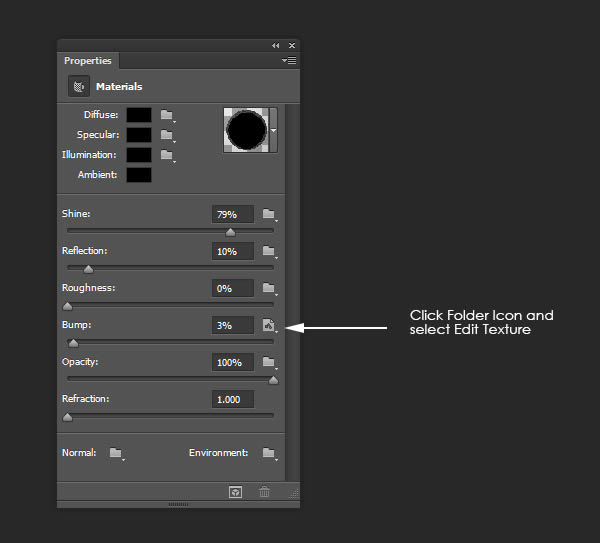
Task: Click the 'Opacity:' label
Action: coord(80,362)
